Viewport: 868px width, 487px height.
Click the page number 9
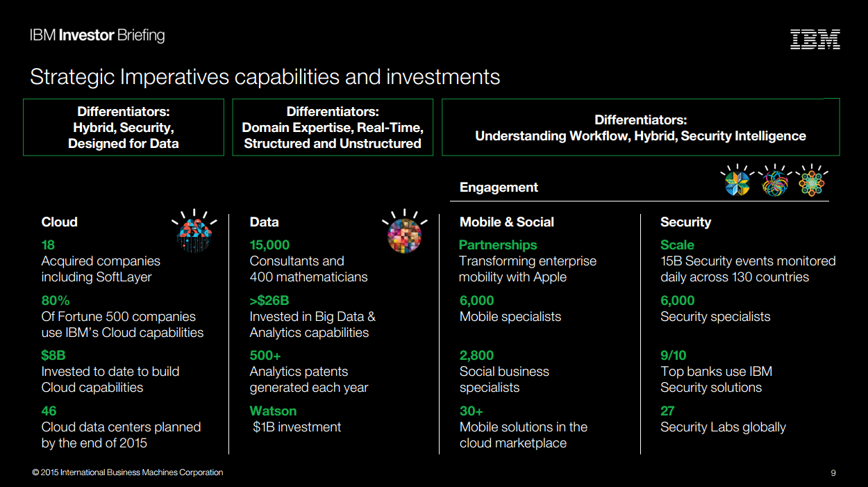pos(833,473)
